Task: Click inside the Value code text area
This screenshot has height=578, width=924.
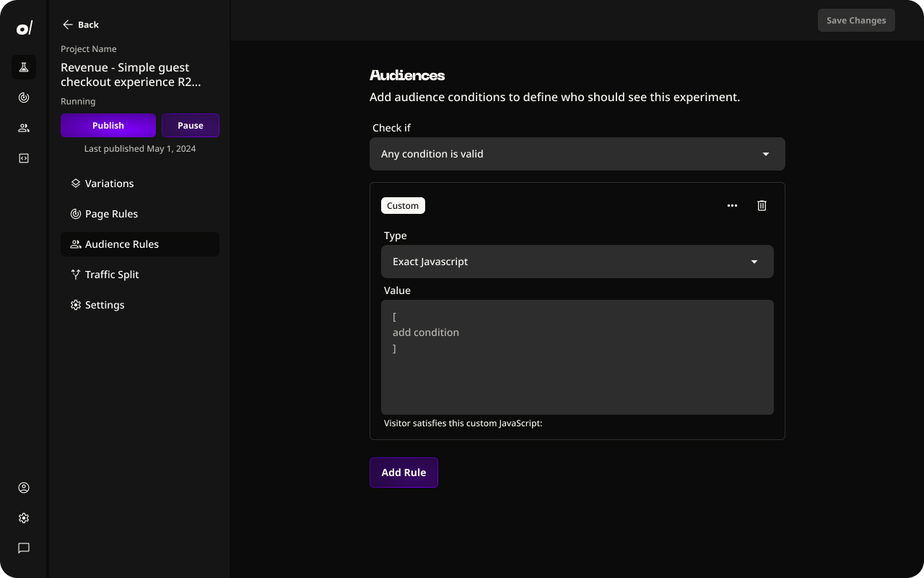Action: tap(577, 357)
